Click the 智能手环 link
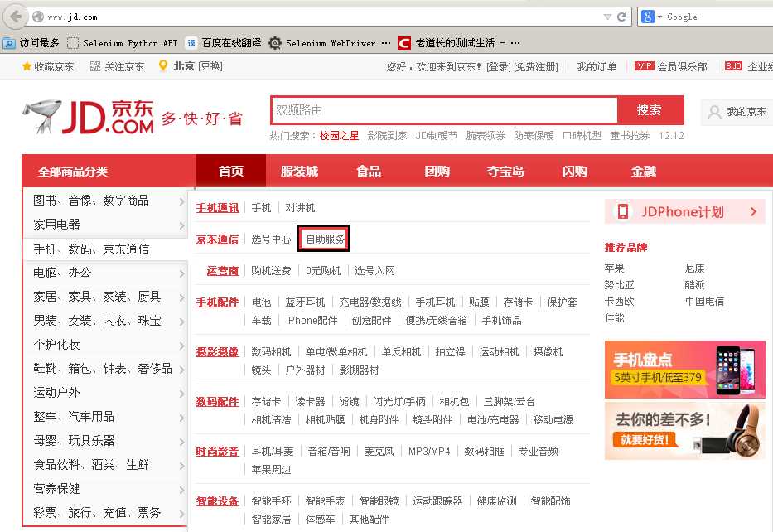Image resolution: width=773 pixels, height=532 pixels. (271, 501)
